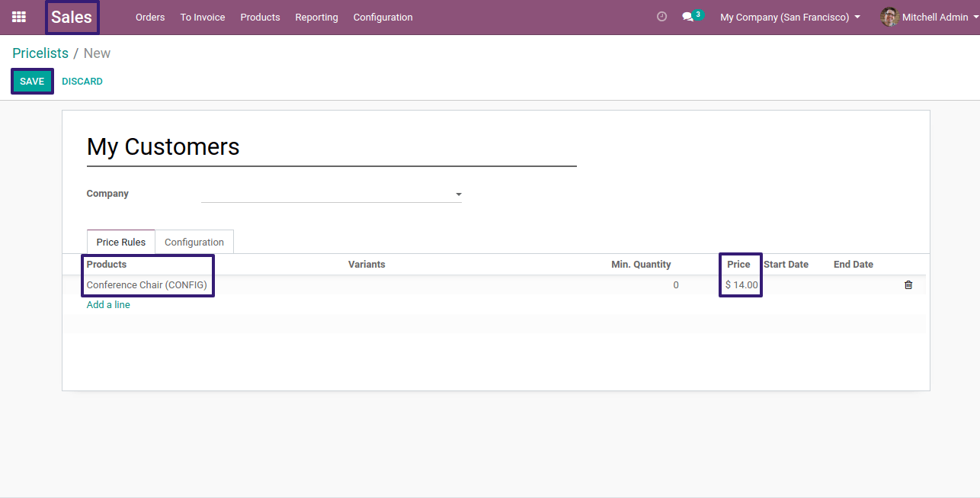Open the Reporting menu

[x=316, y=17]
